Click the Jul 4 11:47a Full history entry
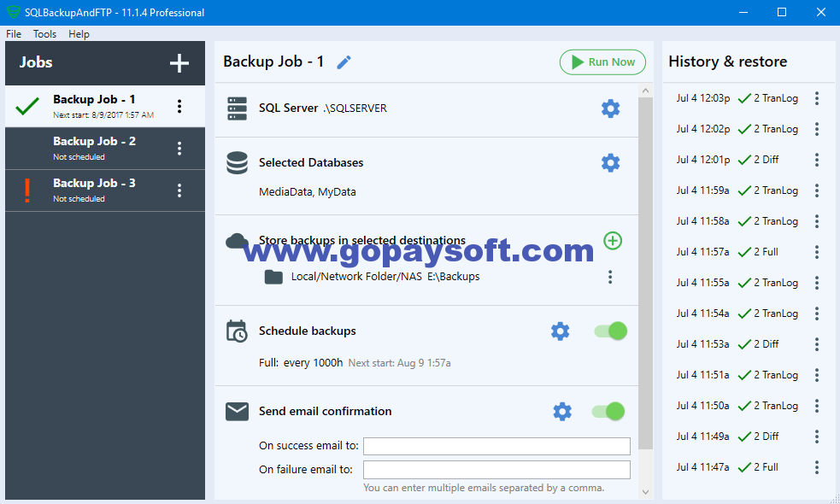This screenshot has width=840, height=504. 727,467
